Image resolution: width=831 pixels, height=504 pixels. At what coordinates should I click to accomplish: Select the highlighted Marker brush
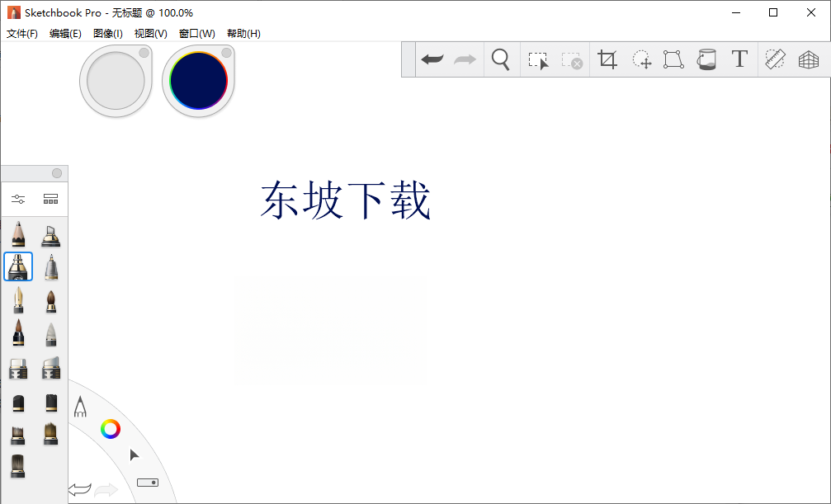tap(18, 266)
